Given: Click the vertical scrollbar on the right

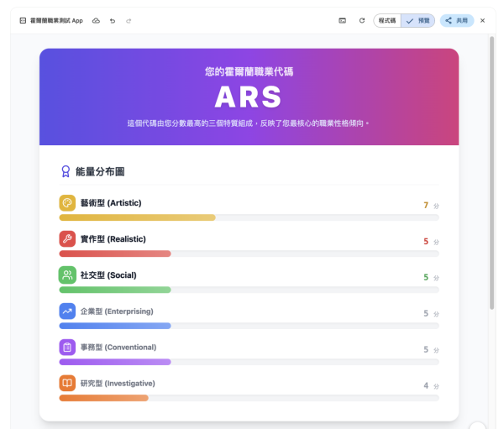Looking at the screenshot, I should [491, 168].
